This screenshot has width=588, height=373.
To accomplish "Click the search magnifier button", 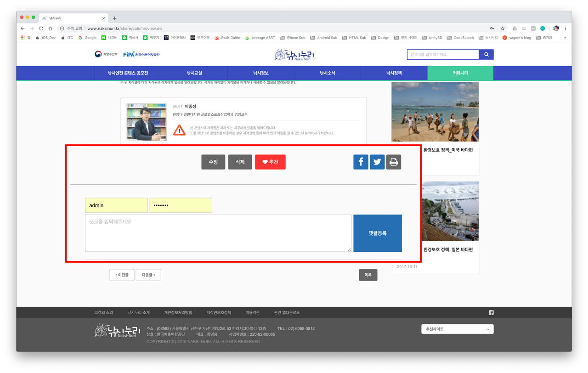I will [x=486, y=55].
